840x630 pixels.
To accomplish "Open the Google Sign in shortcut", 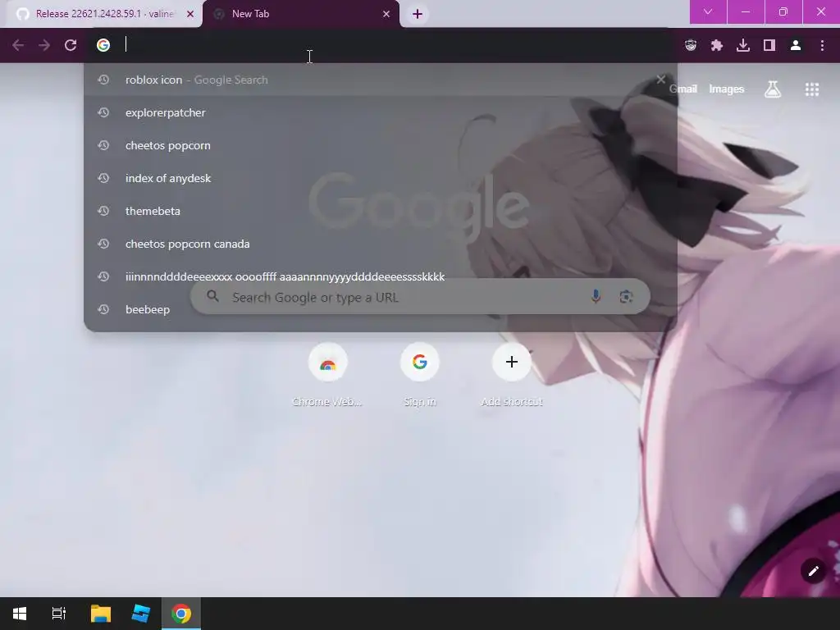I will [420, 375].
